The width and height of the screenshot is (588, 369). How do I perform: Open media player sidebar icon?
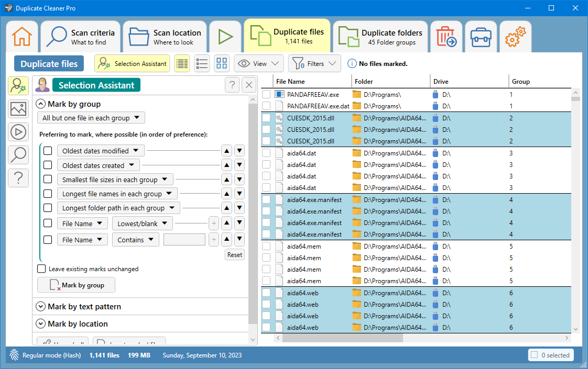(18, 132)
